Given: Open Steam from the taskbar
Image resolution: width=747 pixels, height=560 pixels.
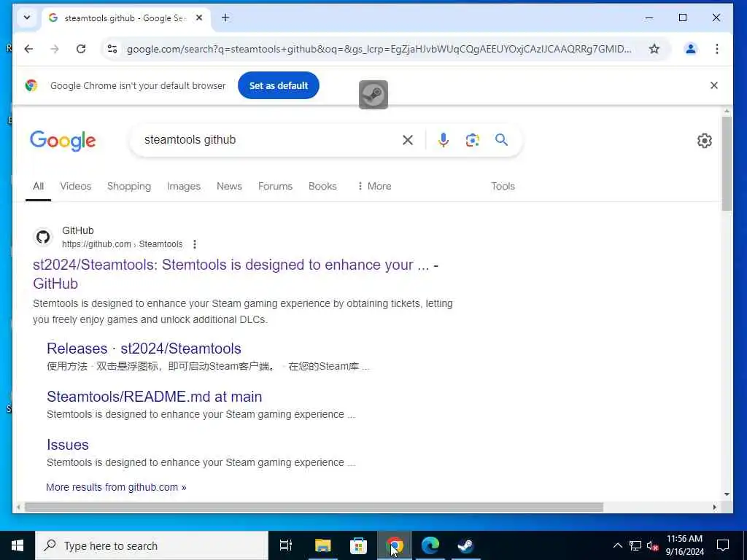Looking at the screenshot, I should (465, 545).
